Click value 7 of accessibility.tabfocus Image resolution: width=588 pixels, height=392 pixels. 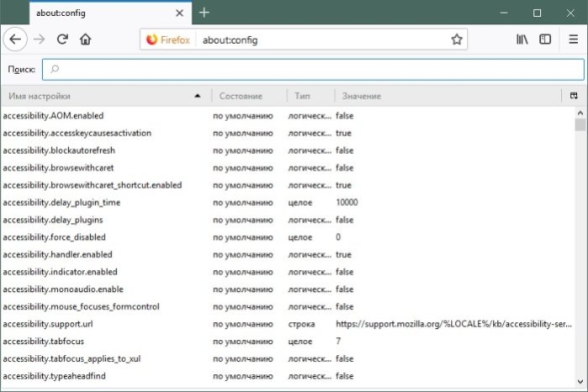(338, 342)
